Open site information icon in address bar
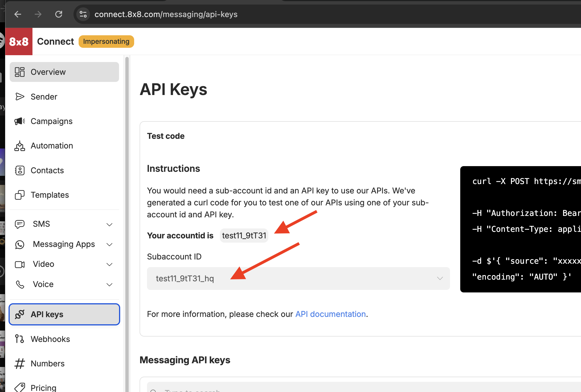 pos(83,14)
